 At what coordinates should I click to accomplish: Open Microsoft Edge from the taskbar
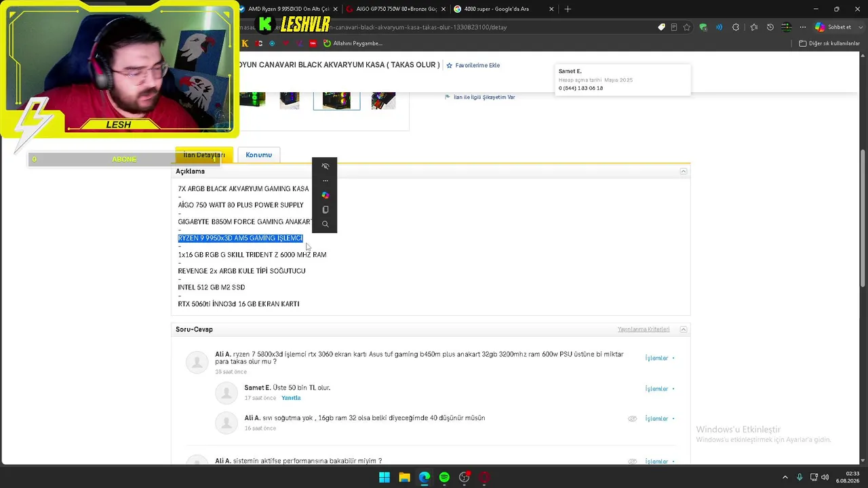click(425, 477)
